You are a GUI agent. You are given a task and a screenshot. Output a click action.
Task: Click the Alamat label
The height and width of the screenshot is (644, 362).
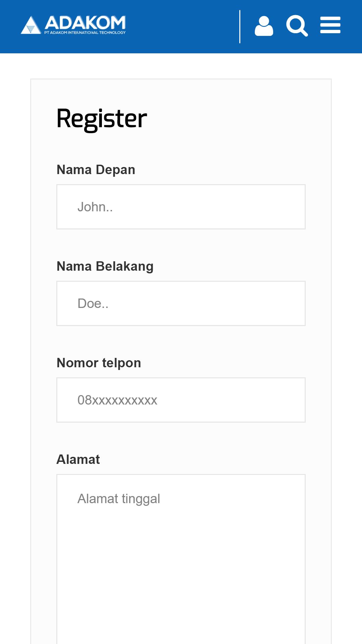[x=78, y=459]
